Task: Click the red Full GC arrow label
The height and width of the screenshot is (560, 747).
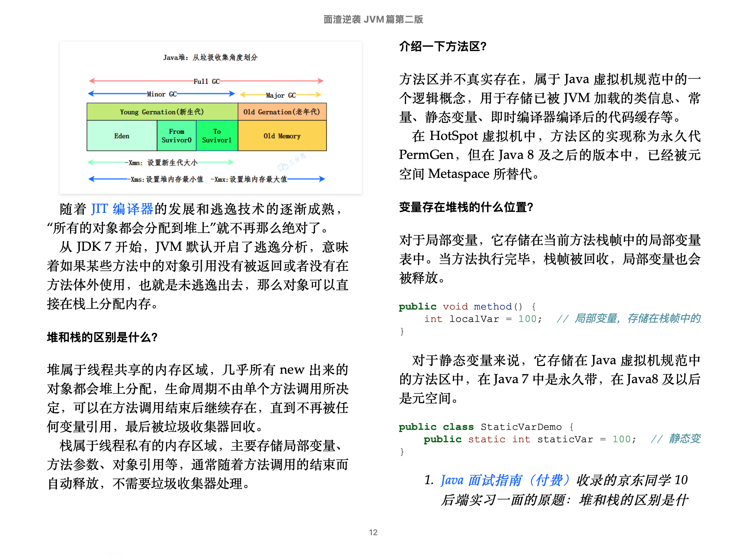Action: [206, 81]
